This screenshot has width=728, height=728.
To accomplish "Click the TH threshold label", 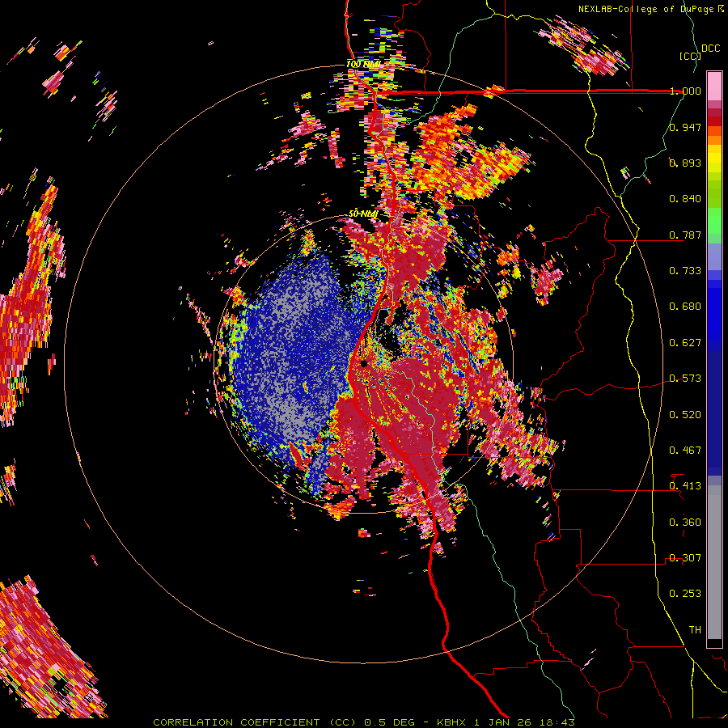I will click(x=695, y=630).
